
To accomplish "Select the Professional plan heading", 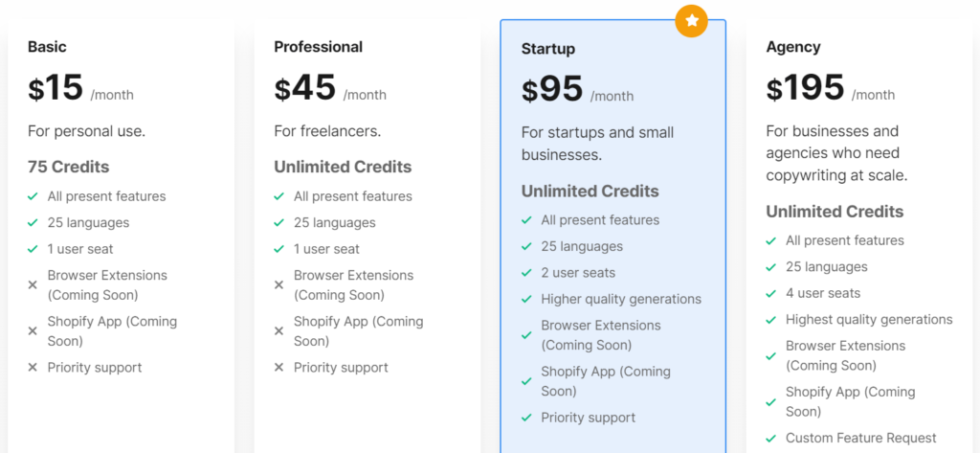I will pos(318,47).
